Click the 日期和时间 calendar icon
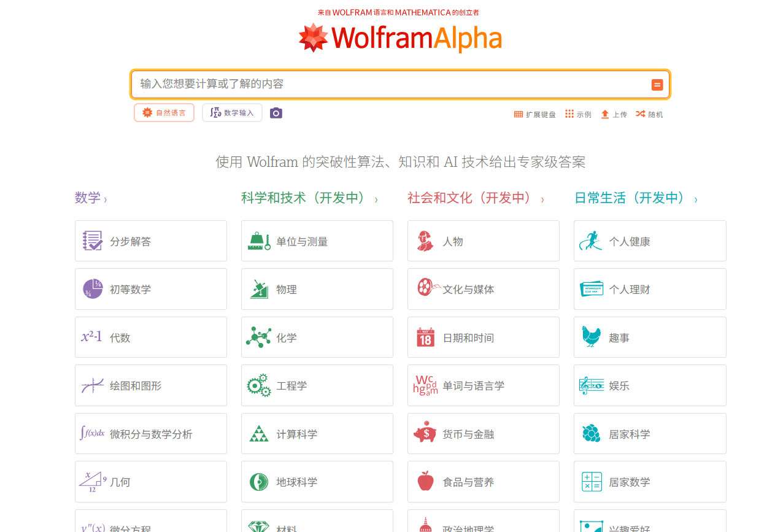The height and width of the screenshot is (532, 775). click(x=425, y=337)
